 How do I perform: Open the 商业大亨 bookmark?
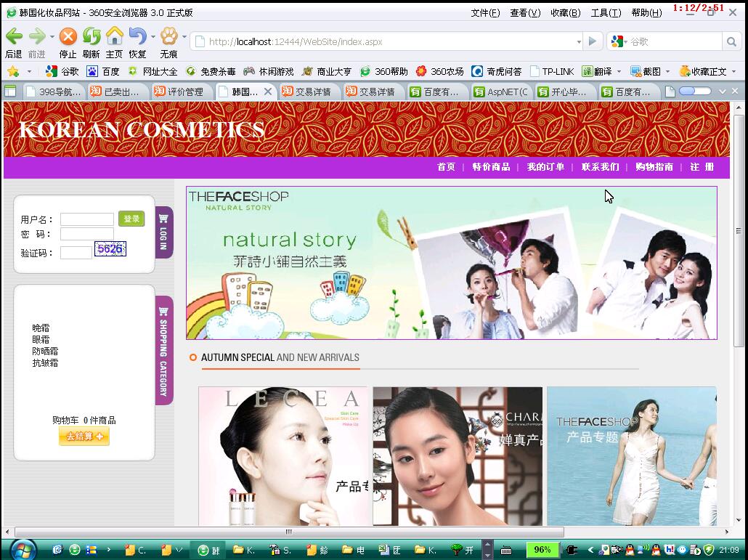pos(327,72)
